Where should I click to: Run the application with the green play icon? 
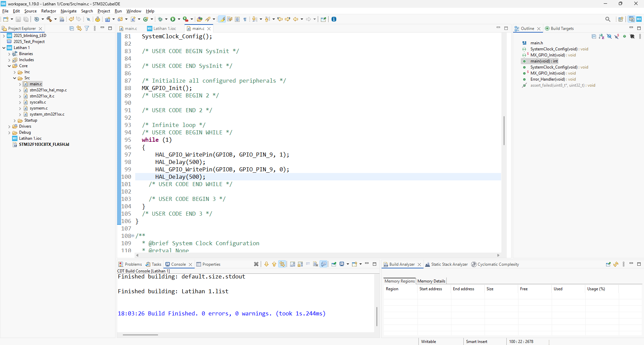click(x=173, y=19)
